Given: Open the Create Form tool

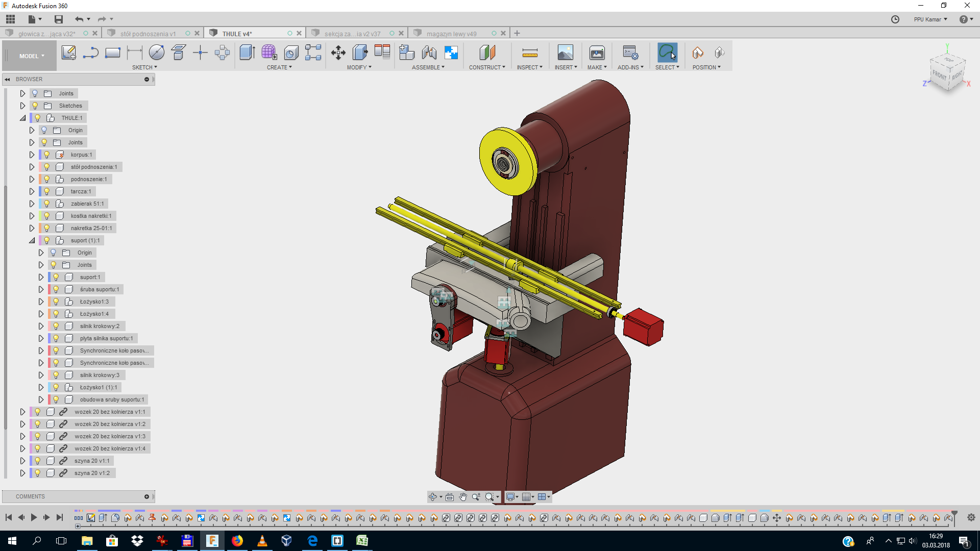Looking at the screenshot, I should [269, 53].
